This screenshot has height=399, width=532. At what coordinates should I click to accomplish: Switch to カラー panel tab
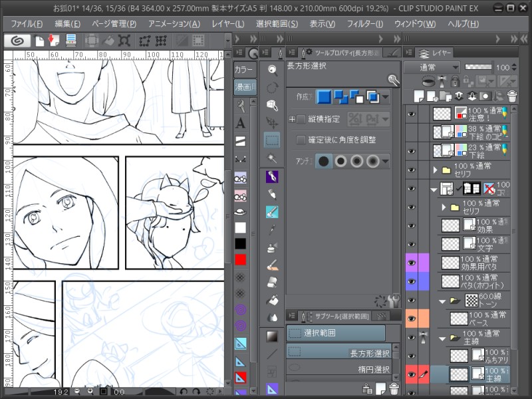(x=245, y=70)
